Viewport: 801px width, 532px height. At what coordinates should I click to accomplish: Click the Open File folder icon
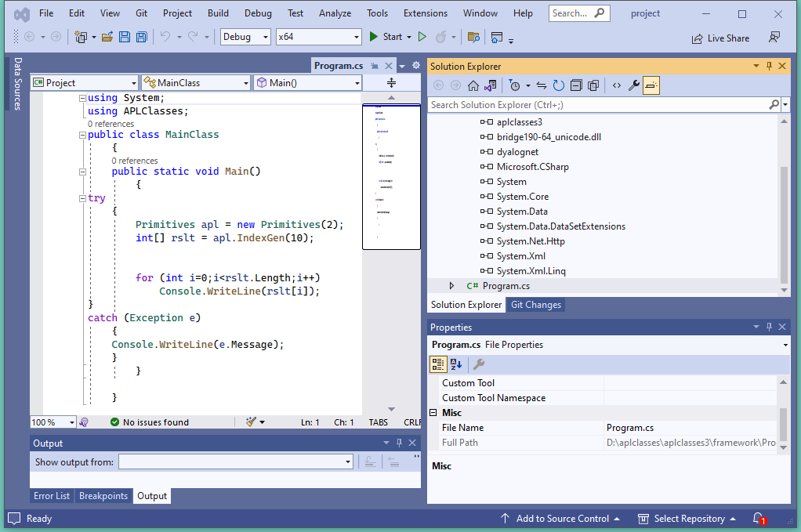[x=107, y=37]
